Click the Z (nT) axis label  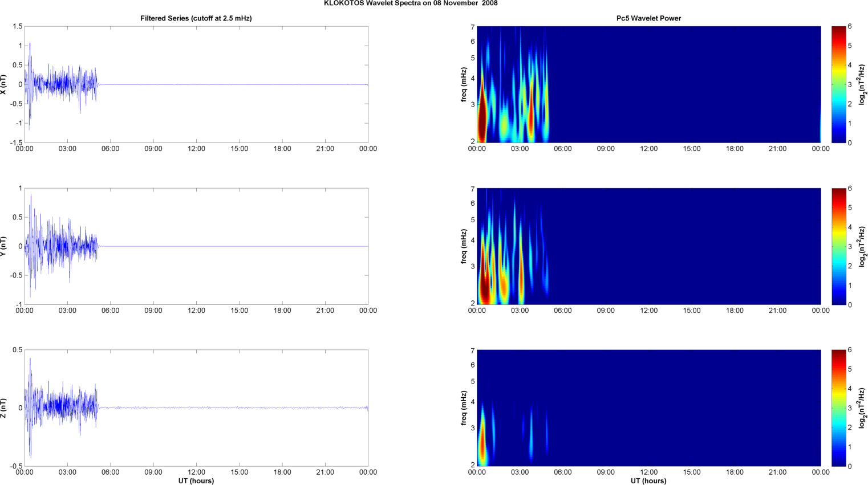[x=3, y=408]
